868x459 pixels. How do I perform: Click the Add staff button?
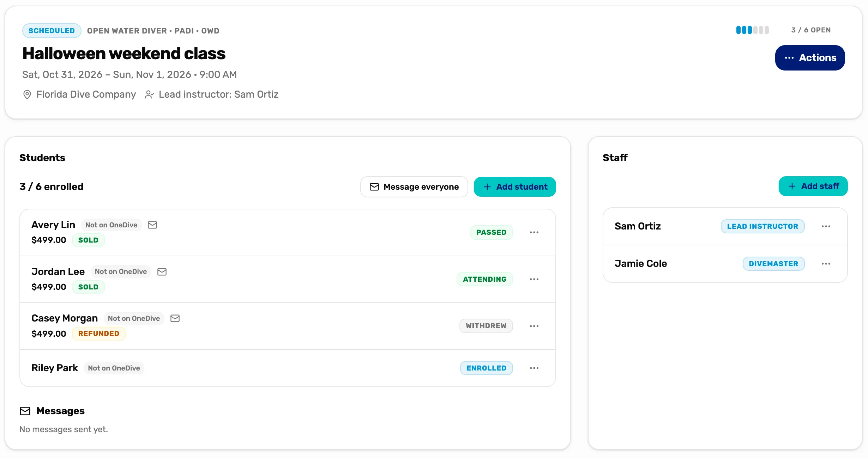pos(813,186)
